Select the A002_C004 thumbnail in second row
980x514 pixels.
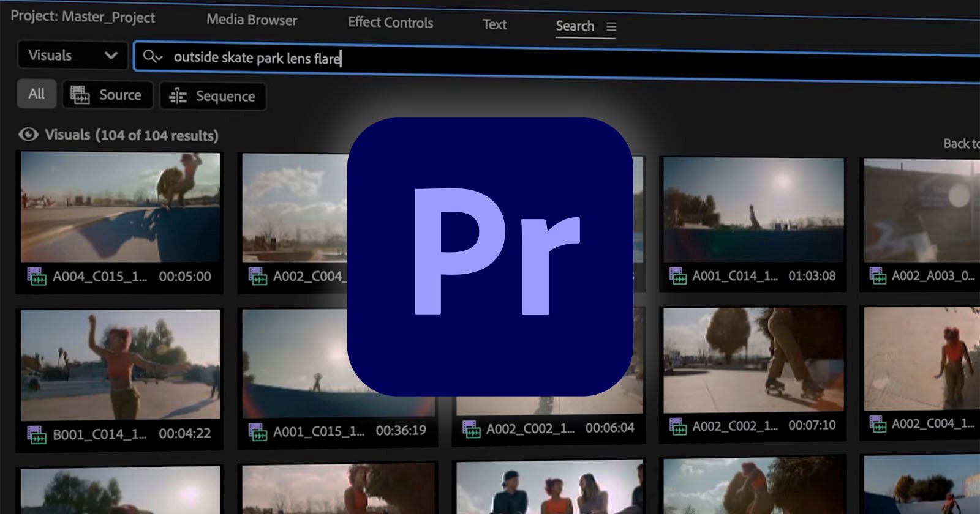click(x=922, y=359)
